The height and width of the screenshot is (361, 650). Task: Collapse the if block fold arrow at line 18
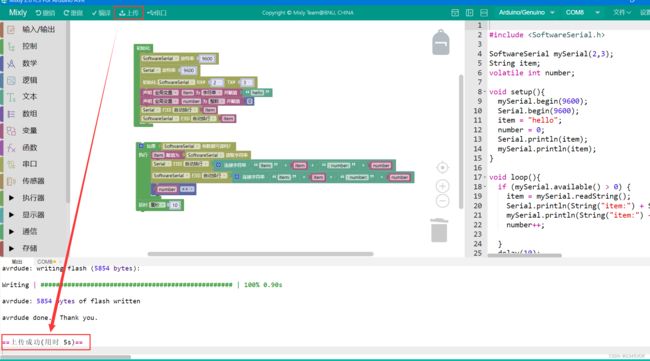pyautogui.click(x=485, y=187)
